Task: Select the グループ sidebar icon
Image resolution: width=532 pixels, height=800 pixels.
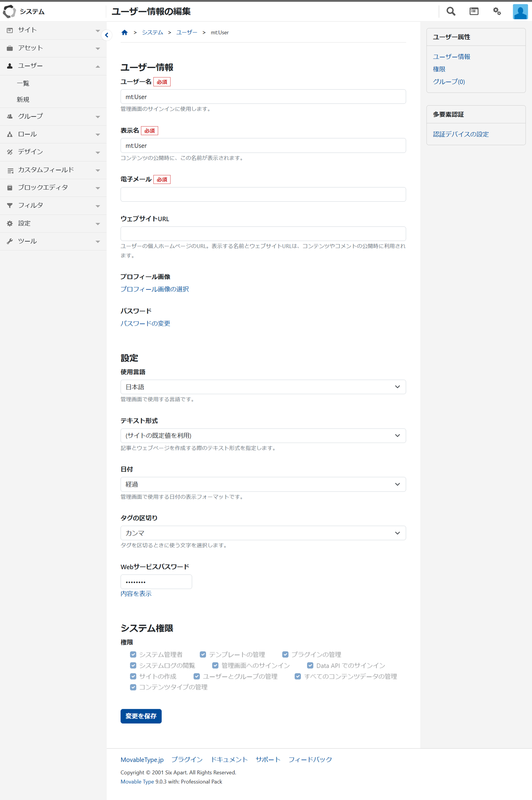Action: click(9, 116)
